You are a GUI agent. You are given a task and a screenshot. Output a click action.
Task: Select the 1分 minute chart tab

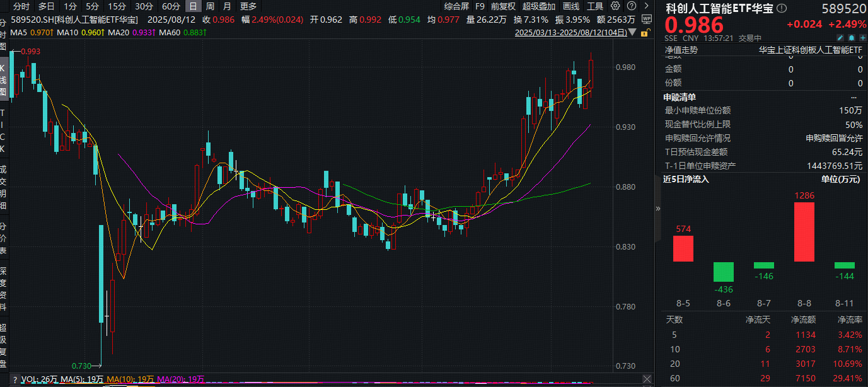tap(71, 6)
